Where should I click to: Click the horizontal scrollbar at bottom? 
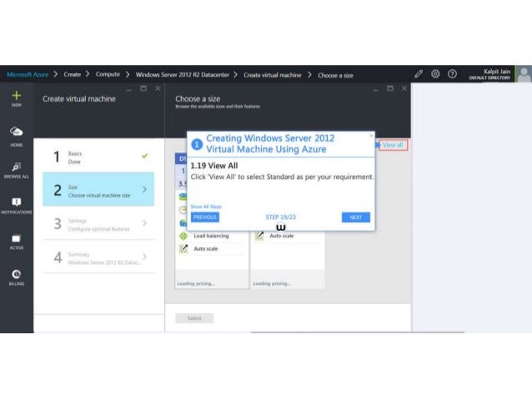coord(357,332)
